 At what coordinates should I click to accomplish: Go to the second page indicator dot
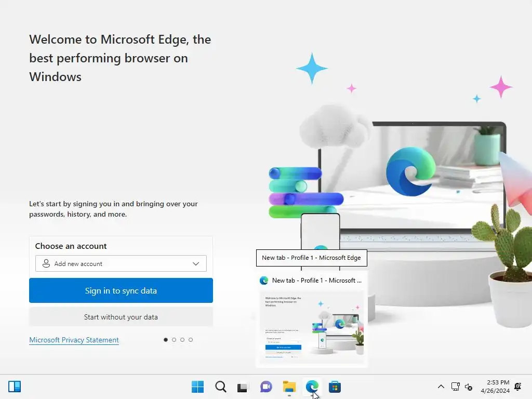(x=174, y=340)
